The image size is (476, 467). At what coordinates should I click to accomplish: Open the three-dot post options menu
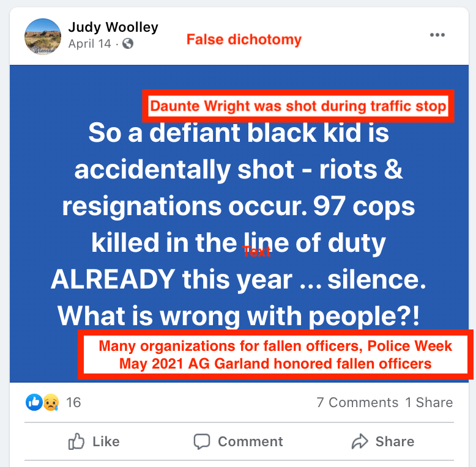(x=437, y=35)
